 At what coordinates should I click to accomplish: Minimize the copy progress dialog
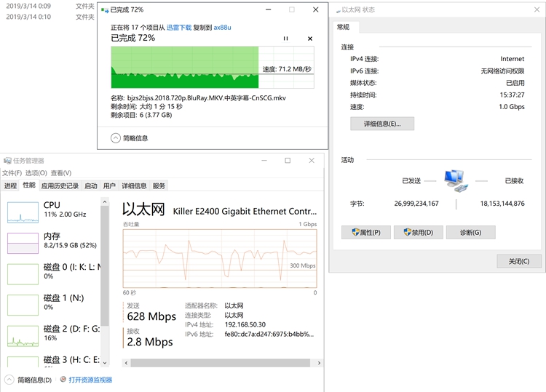268,9
